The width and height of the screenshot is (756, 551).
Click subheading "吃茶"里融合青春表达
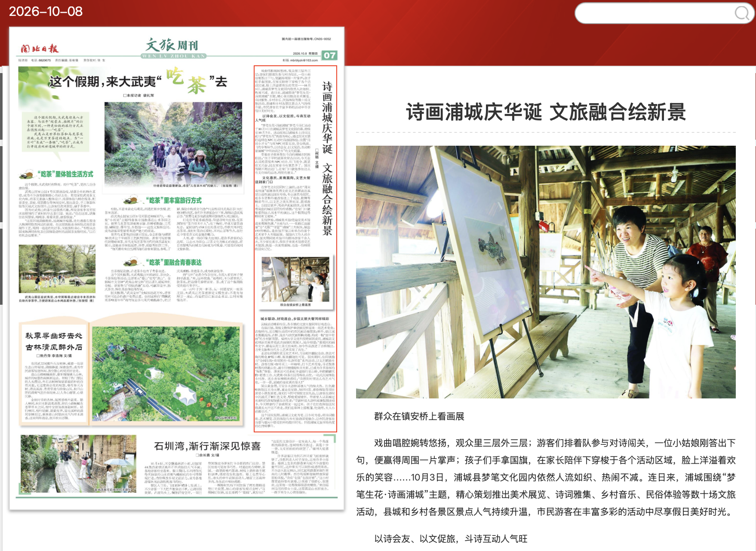(x=173, y=262)
